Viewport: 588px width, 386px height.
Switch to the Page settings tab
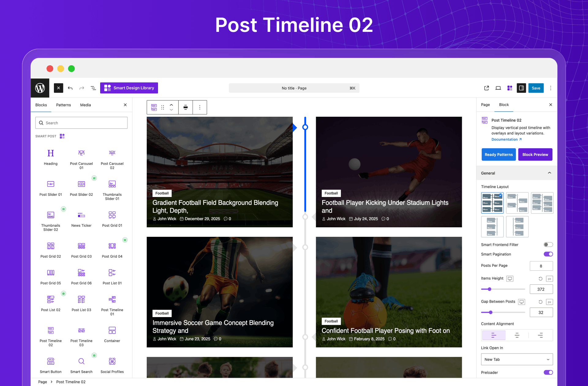point(485,105)
